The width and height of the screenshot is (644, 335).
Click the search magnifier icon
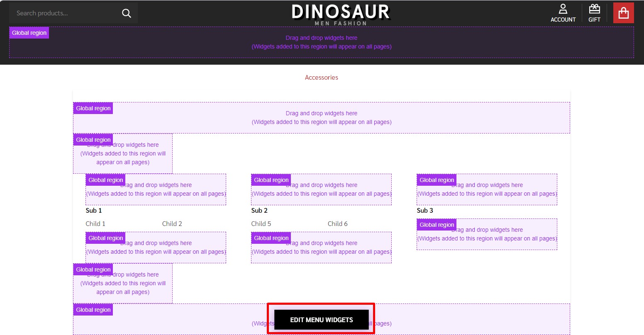[127, 13]
